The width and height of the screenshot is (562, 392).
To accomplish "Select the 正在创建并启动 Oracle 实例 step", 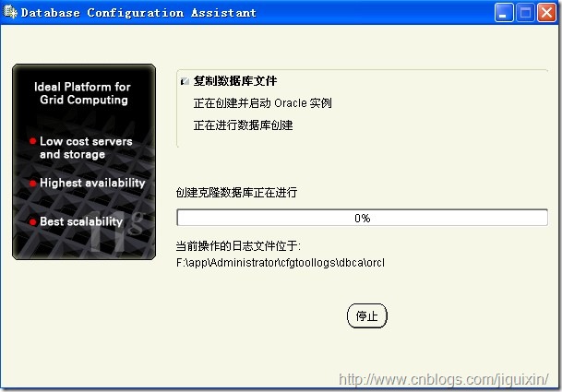I will coord(262,103).
